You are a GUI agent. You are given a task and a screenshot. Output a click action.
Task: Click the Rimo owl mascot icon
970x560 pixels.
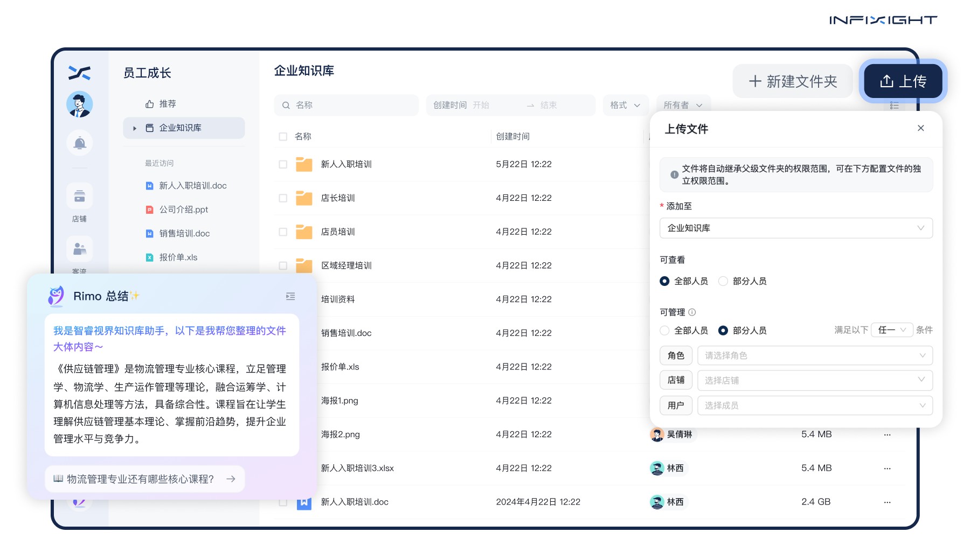(56, 296)
